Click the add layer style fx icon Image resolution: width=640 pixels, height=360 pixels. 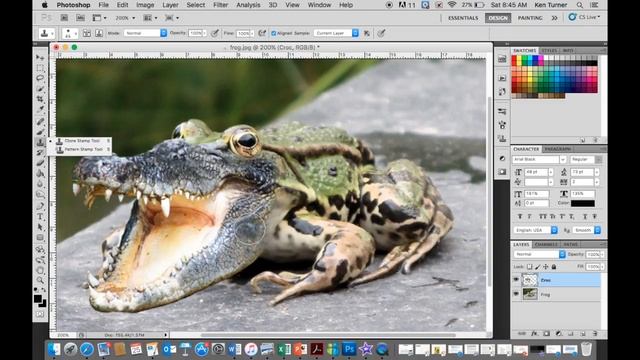pyautogui.click(x=534, y=333)
